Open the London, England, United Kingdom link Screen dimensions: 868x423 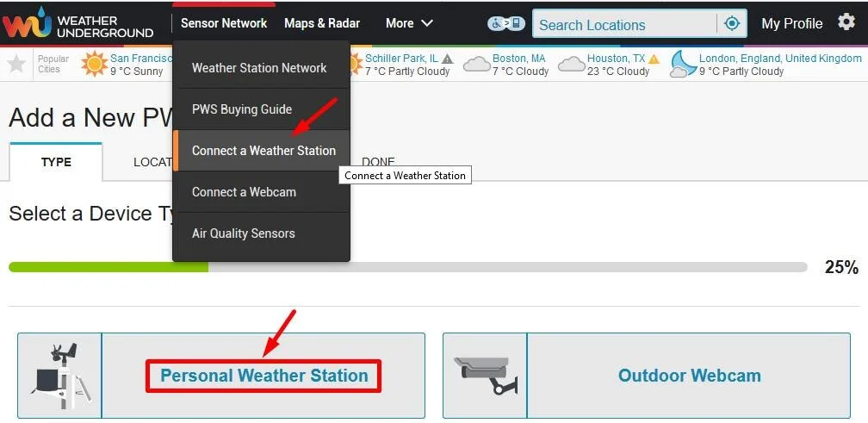(x=780, y=58)
